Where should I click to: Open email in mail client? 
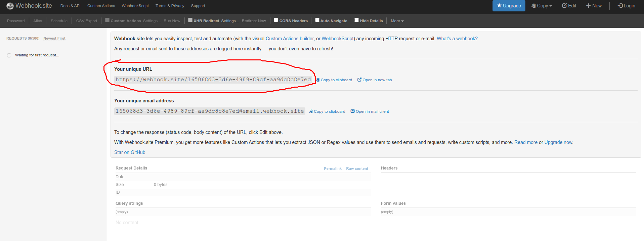click(x=370, y=111)
